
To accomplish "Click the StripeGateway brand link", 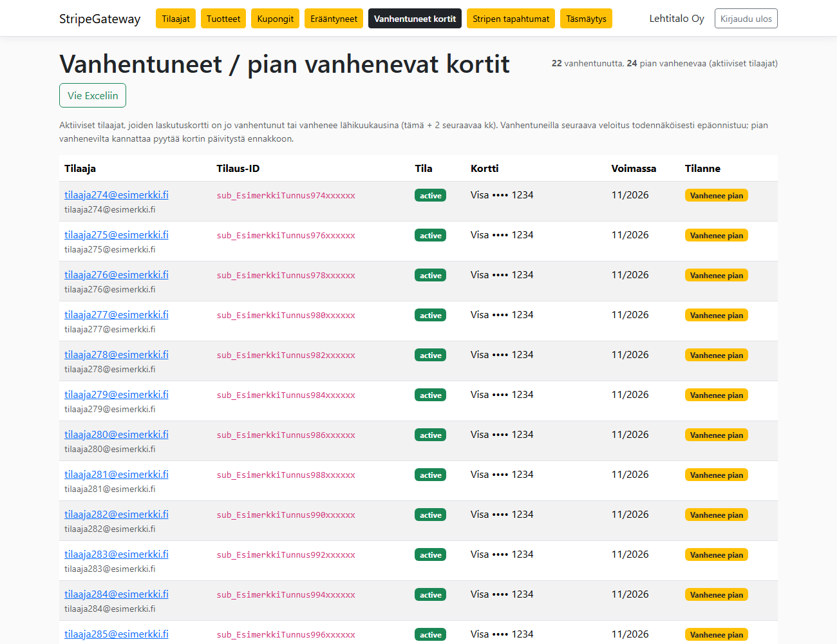I will (100, 19).
